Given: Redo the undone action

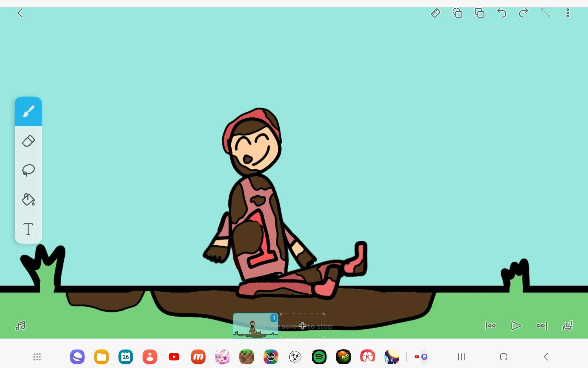Looking at the screenshot, I should pyautogui.click(x=523, y=13).
